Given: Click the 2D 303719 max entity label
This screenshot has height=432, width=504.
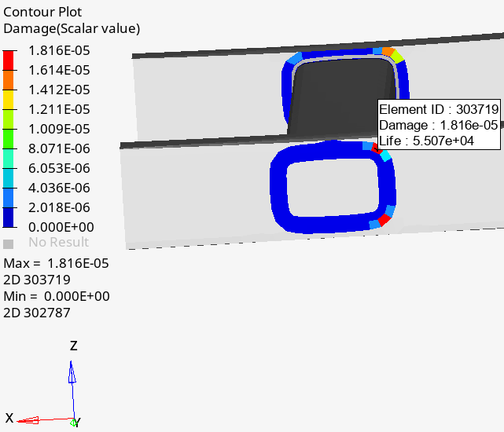Looking at the screenshot, I should pyautogui.click(x=37, y=280).
